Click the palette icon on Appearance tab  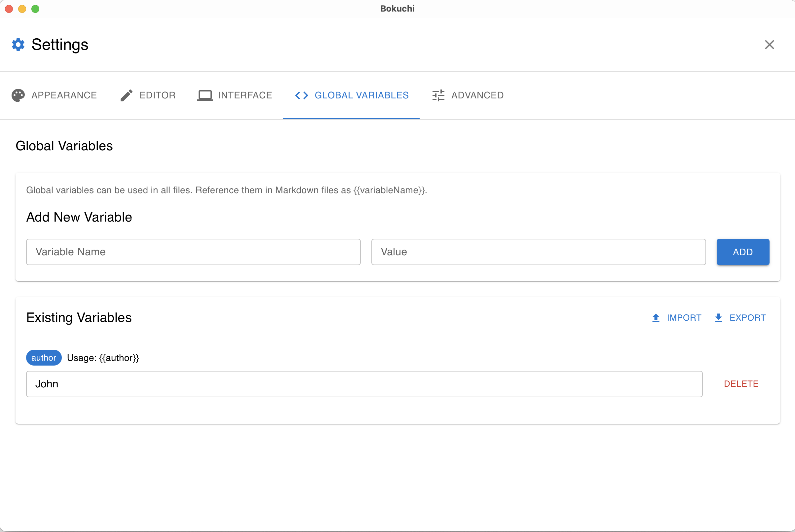point(18,95)
